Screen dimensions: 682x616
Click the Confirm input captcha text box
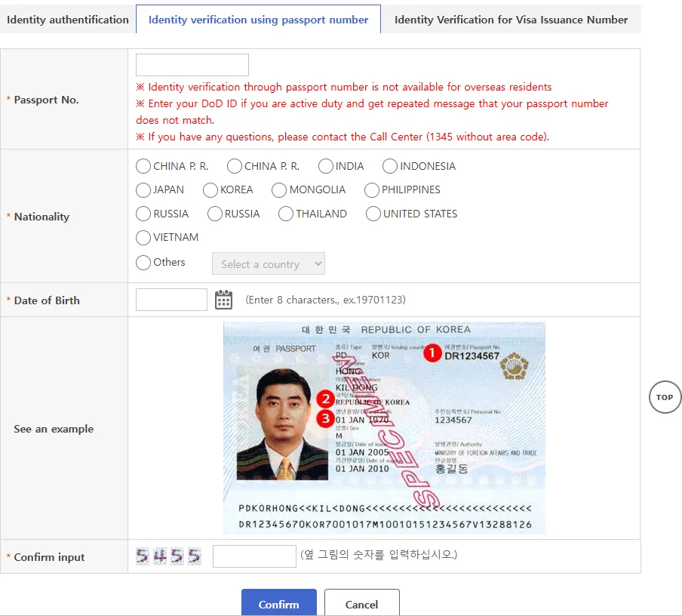(254, 556)
